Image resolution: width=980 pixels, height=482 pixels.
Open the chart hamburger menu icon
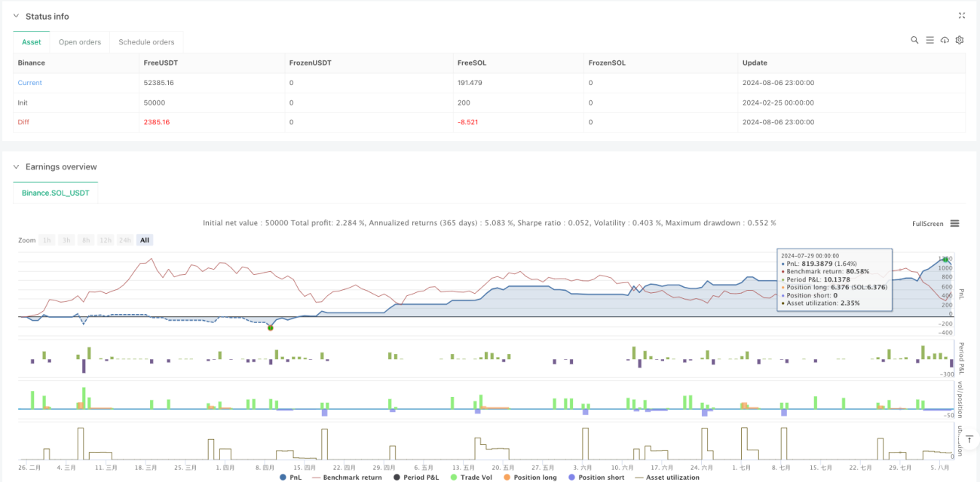click(954, 224)
